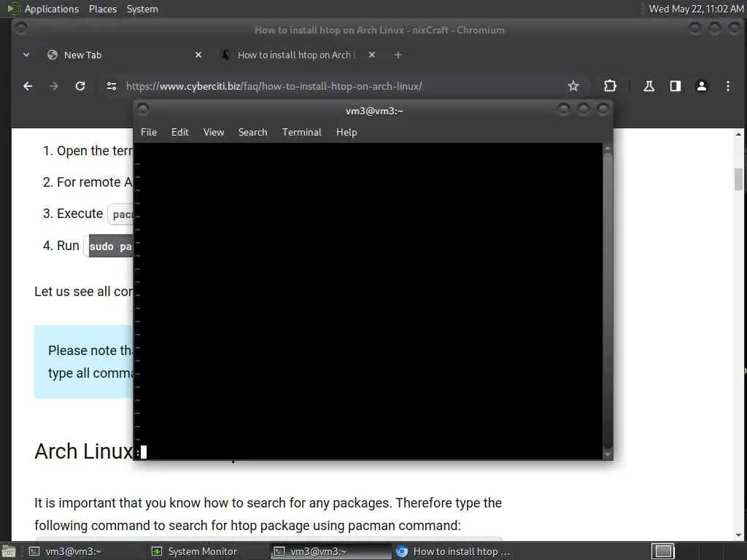The height and width of the screenshot is (560, 747).
Task: Click the address bar URL
Action: [x=274, y=86]
